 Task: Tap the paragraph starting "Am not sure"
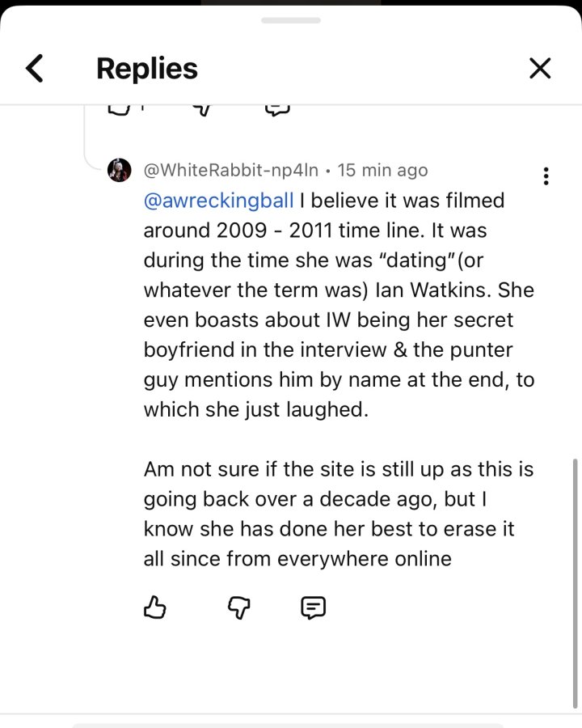(339, 514)
